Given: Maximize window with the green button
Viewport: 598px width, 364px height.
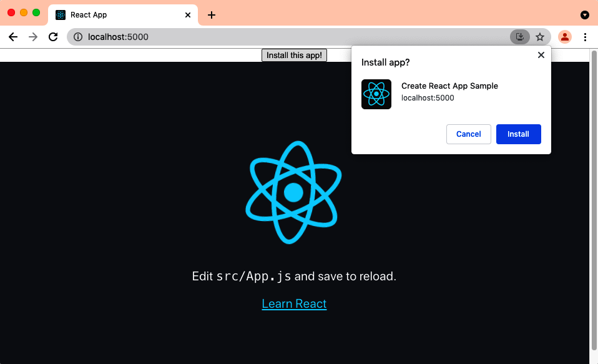Looking at the screenshot, I should (x=36, y=12).
